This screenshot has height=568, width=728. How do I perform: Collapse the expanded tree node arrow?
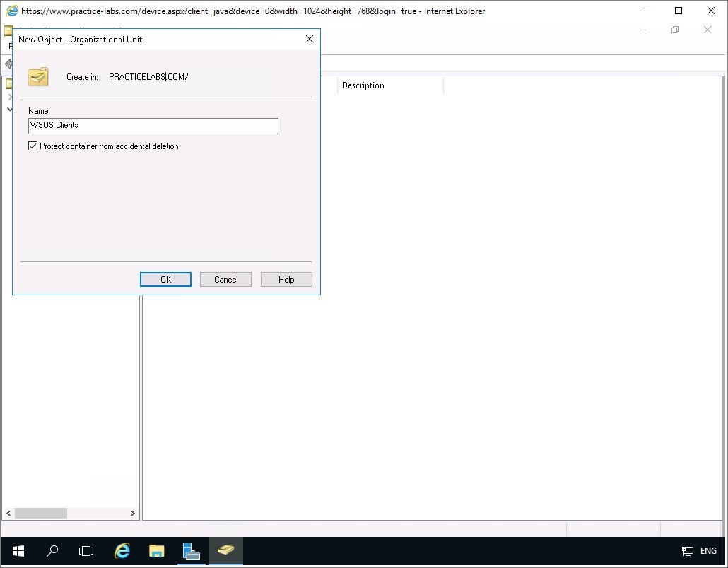click(10, 110)
